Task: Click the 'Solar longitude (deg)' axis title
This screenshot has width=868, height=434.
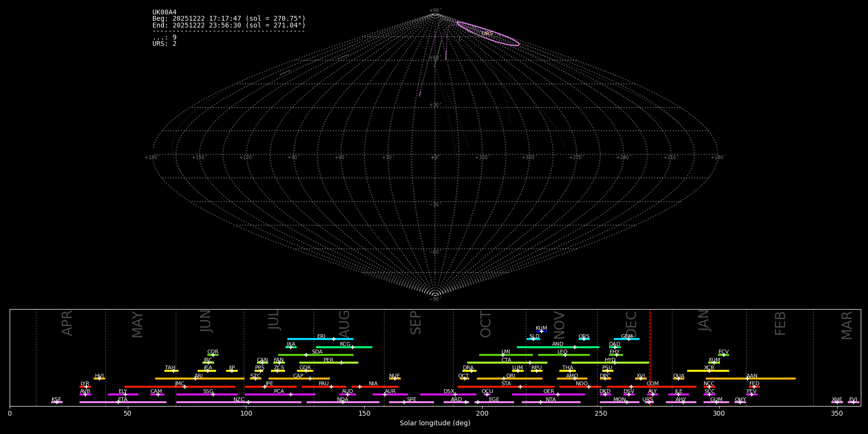Action: click(435, 423)
